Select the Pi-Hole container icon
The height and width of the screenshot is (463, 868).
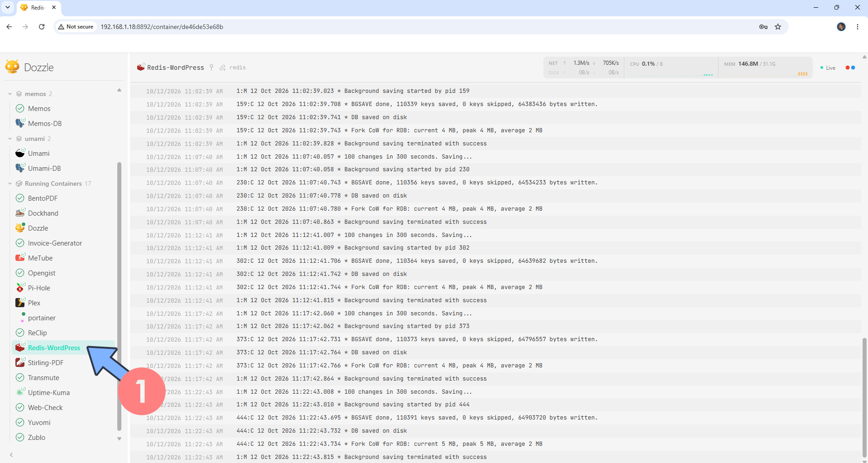coord(20,288)
